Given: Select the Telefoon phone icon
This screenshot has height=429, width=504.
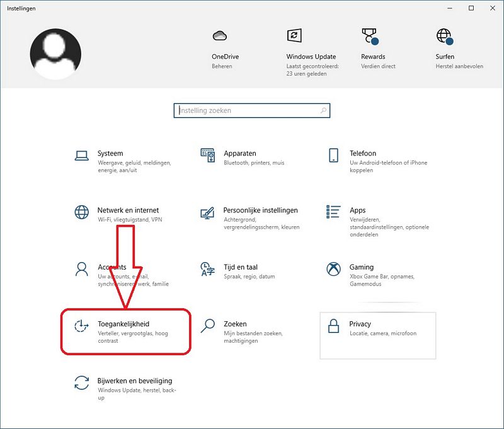Looking at the screenshot, I should pos(334,155).
